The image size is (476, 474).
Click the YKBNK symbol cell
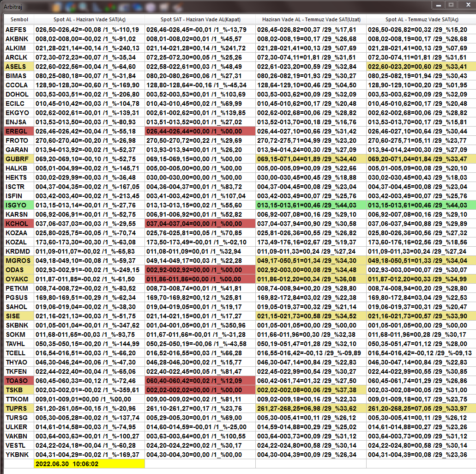[19, 455]
